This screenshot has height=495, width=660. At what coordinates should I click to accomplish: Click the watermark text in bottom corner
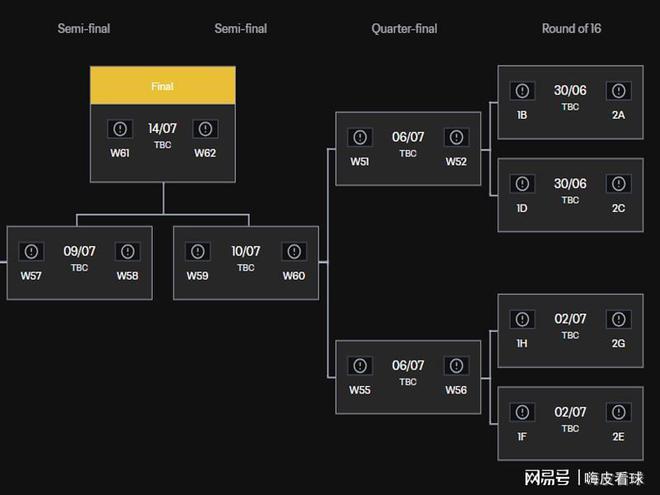pos(585,477)
